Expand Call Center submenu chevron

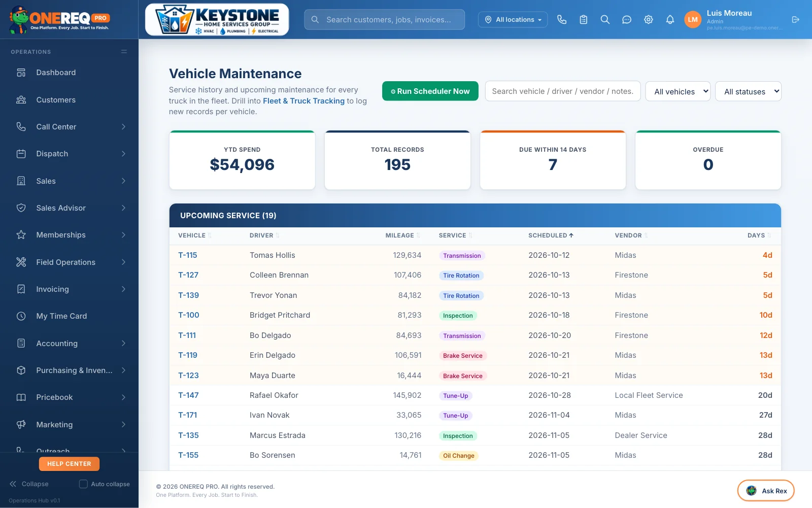(x=123, y=127)
